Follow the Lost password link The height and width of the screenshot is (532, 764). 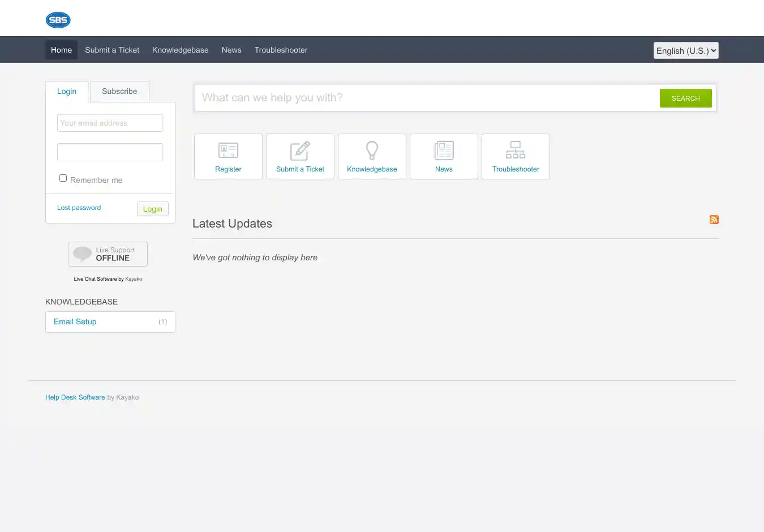(79, 208)
